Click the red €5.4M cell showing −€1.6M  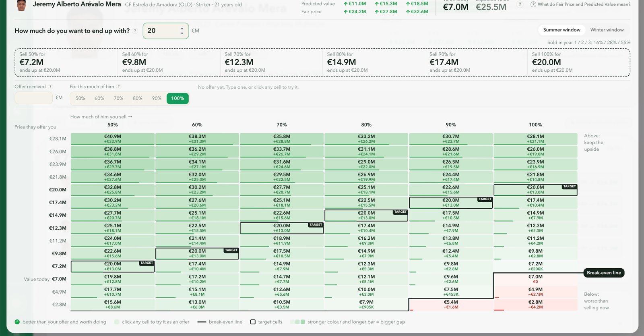(x=451, y=305)
